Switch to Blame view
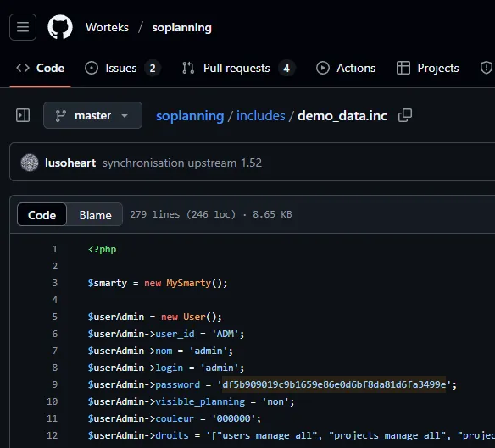Image resolution: width=495 pixels, height=448 pixels. (95, 215)
